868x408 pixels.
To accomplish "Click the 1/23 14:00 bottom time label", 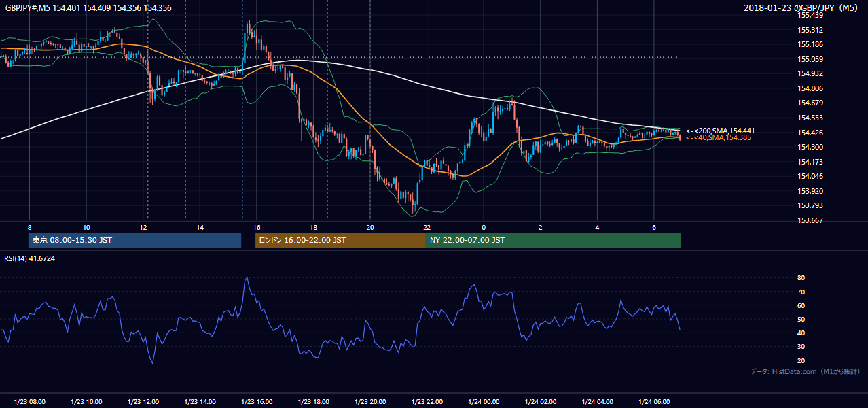I will (x=200, y=402).
